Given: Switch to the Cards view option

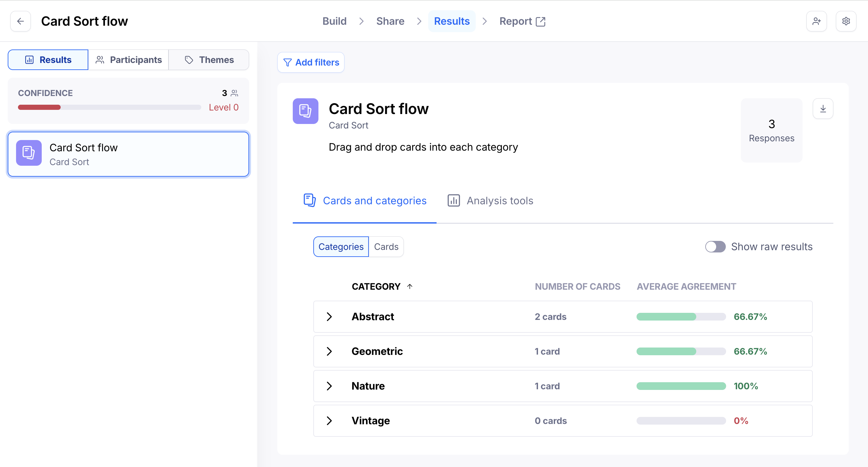Looking at the screenshot, I should point(386,246).
